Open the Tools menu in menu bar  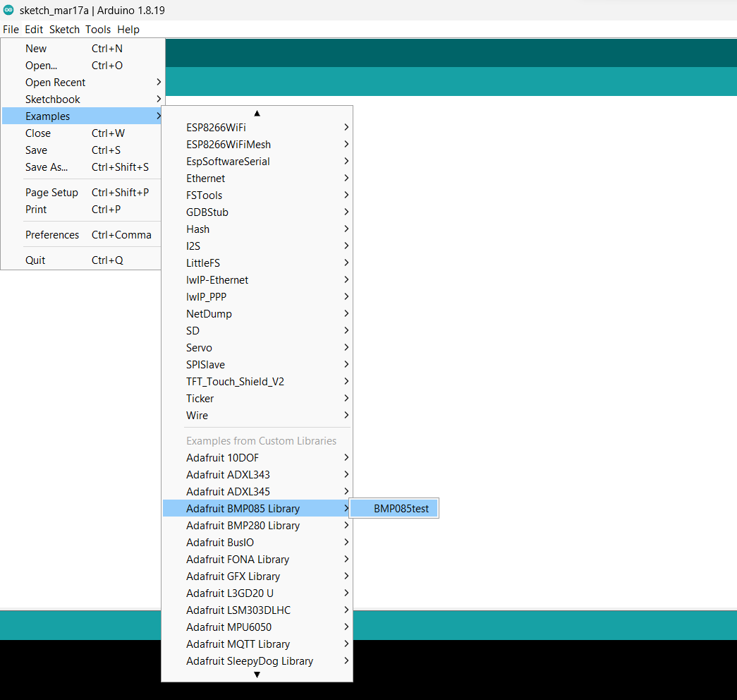pyautogui.click(x=98, y=30)
